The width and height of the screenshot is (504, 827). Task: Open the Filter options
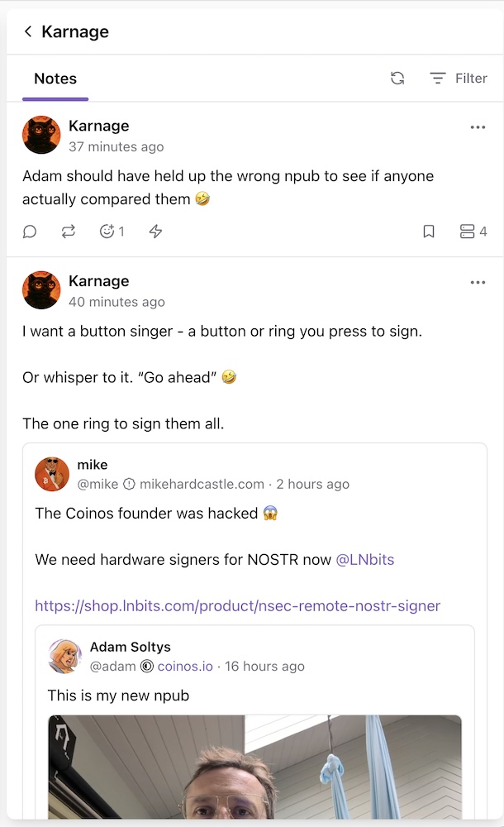[x=459, y=79]
